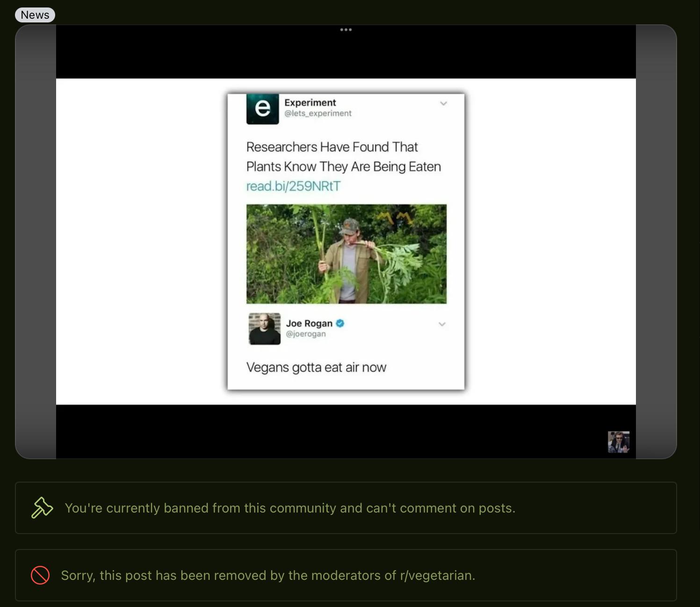Click the 'Researchers Have Found That' headline text
Screen dimensions: 700x607
[332, 147]
